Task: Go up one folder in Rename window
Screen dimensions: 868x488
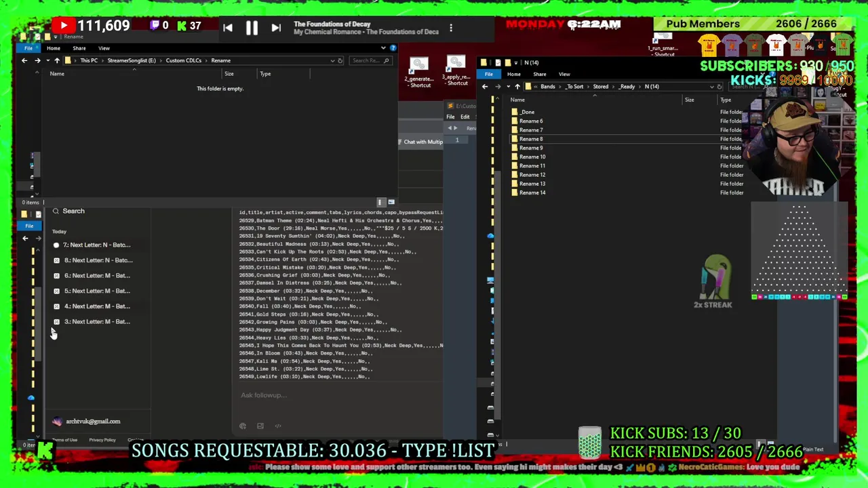Action: 57,60
